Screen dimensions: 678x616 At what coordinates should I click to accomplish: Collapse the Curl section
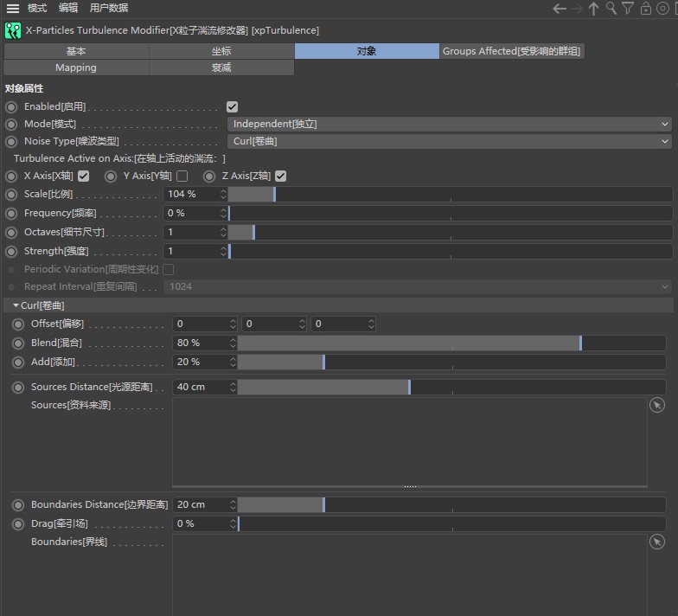16,305
